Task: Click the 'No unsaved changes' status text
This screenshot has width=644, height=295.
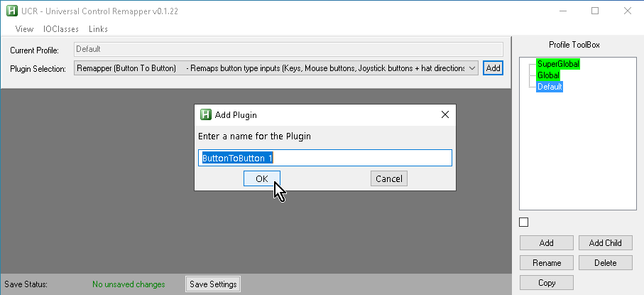Action: click(129, 284)
